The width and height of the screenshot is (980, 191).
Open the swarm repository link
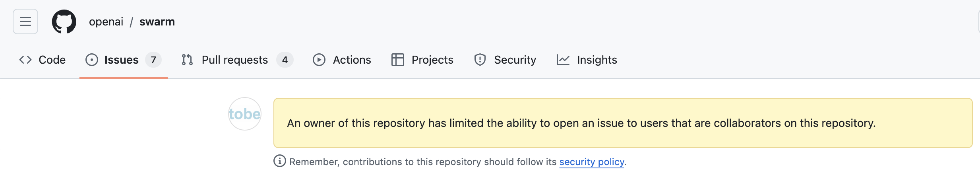click(157, 21)
